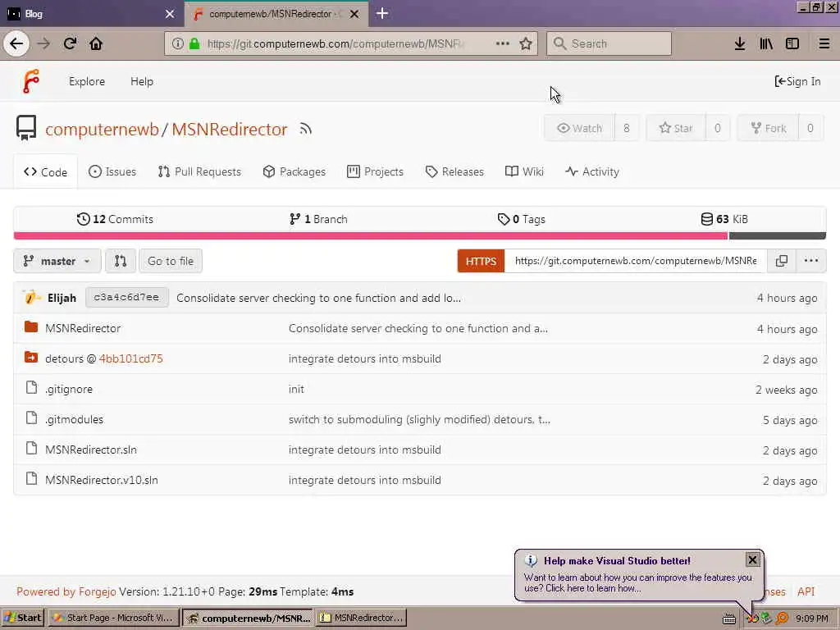
Task: Click the system tray magnifier icon
Action: [782, 619]
